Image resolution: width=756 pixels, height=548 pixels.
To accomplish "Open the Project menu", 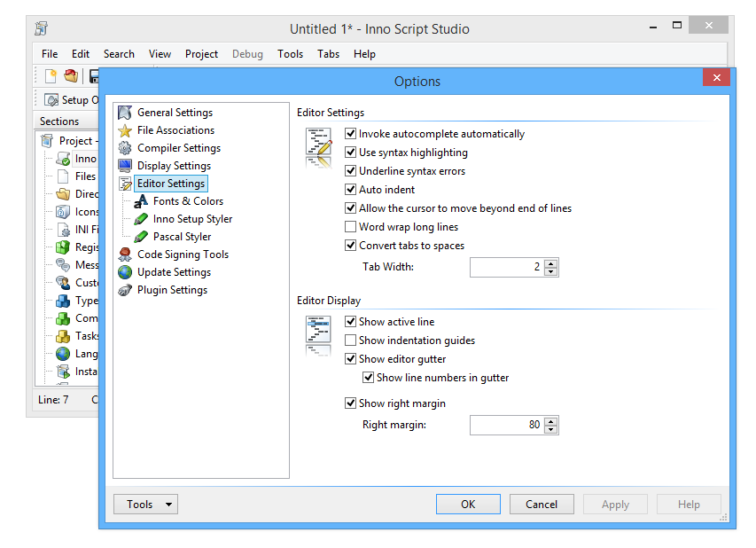I will tap(201, 54).
